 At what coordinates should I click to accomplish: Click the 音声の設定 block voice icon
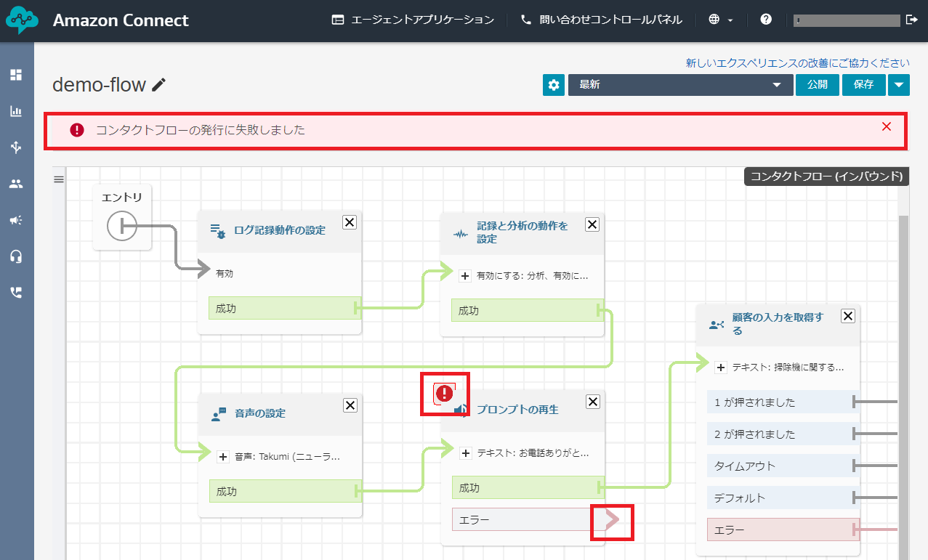click(219, 414)
